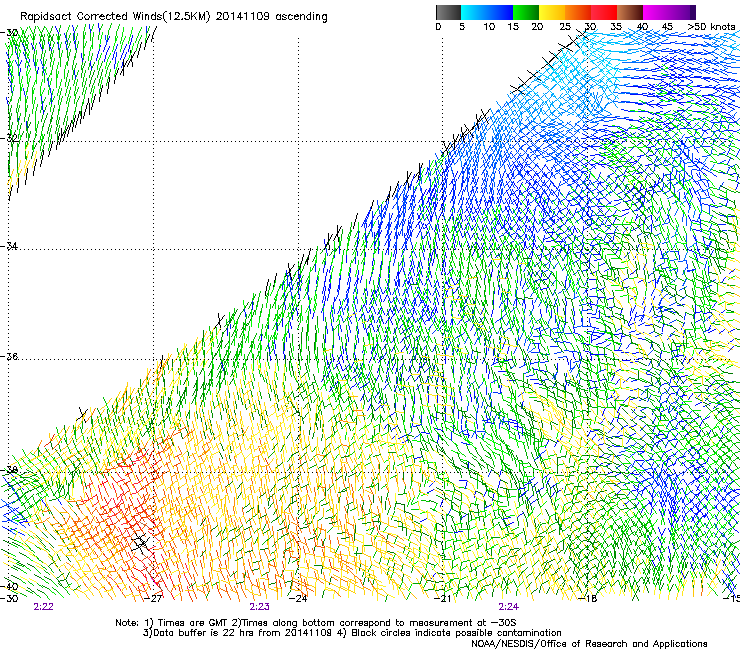This screenshot has height=650, width=740.
Task: Select the green 15-20 knots legend swatch
Action: pyautogui.click(x=526, y=12)
